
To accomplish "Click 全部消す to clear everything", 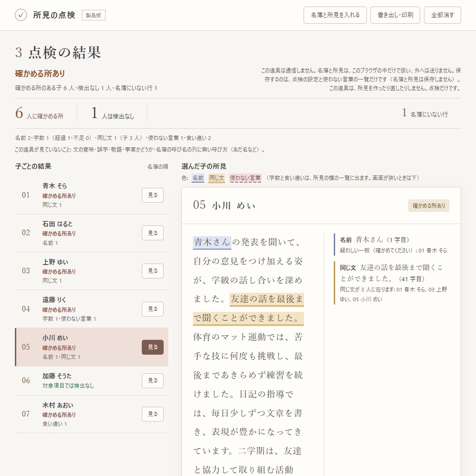I will coord(443,15).
